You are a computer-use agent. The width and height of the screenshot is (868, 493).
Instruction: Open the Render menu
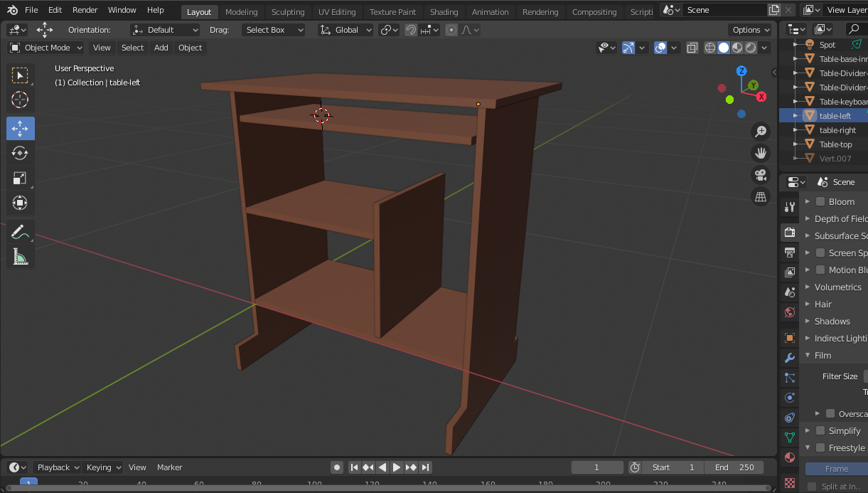click(85, 10)
